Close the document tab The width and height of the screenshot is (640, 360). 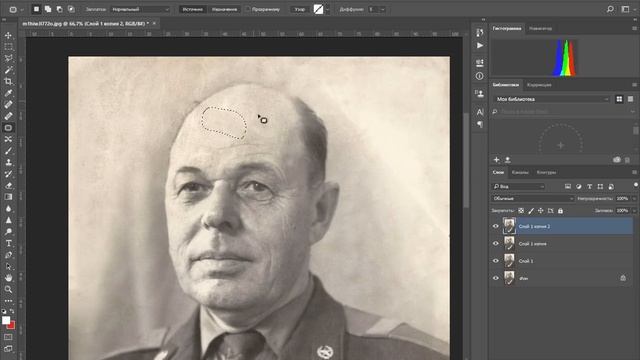[154, 24]
